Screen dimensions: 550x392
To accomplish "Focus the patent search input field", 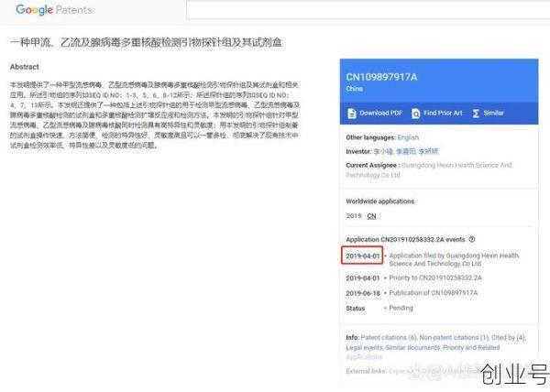I will click(x=368, y=9).
